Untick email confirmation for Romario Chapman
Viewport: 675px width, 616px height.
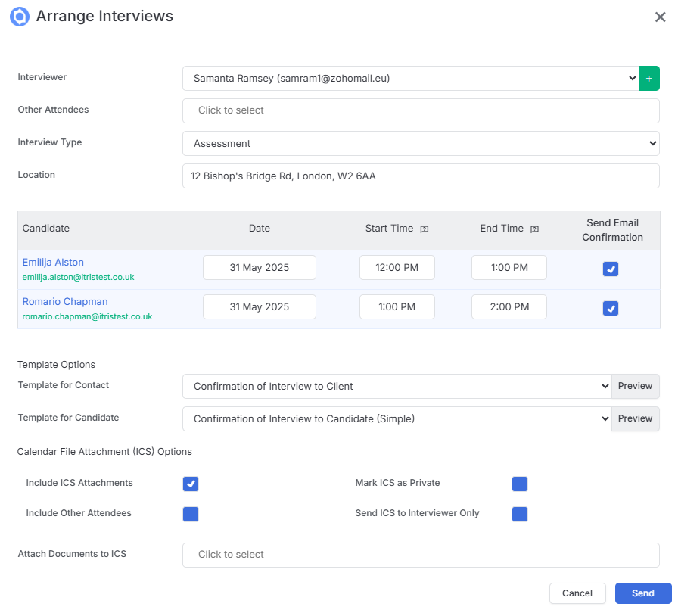pos(611,308)
